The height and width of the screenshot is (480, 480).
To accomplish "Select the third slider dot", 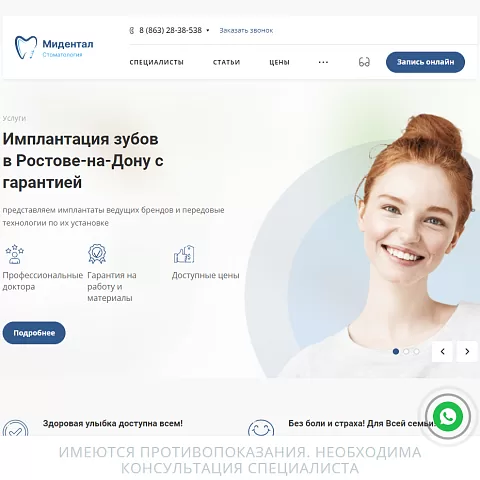I will click(x=416, y=351).
